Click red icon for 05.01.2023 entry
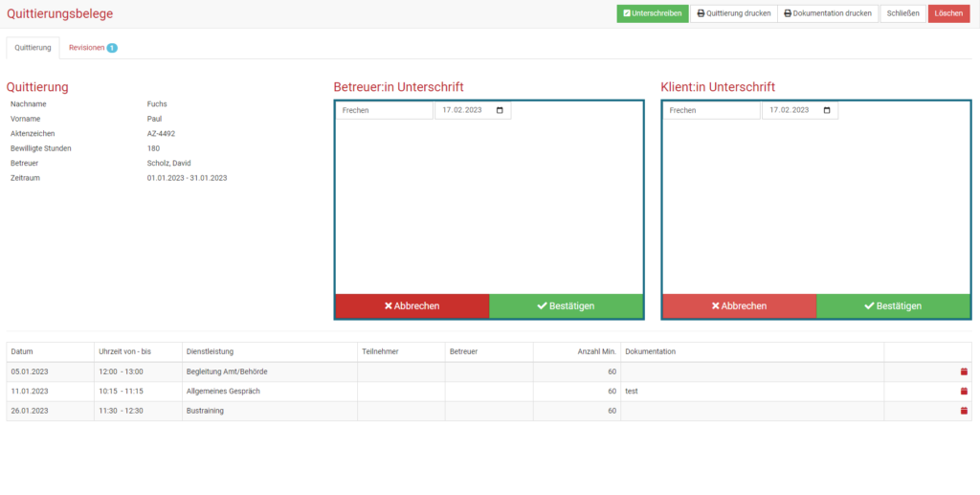This screenshot has width=980, height=495. point(964,371)
